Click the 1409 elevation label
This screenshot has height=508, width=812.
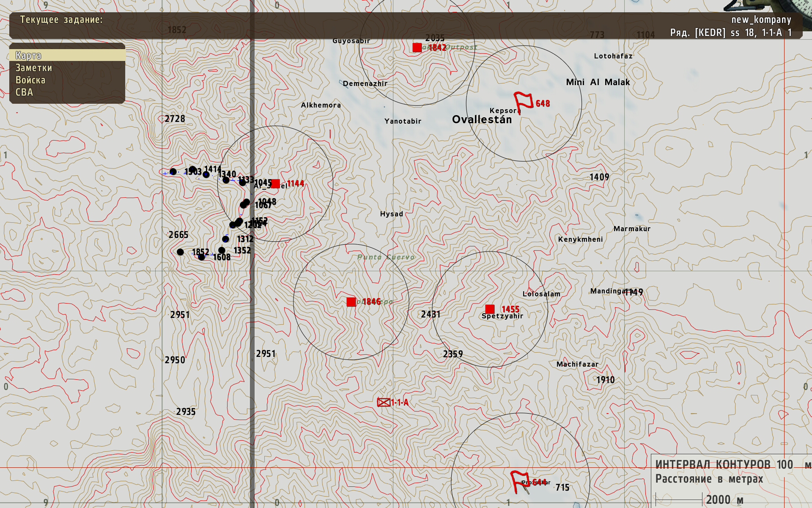(x=599, y=177)
